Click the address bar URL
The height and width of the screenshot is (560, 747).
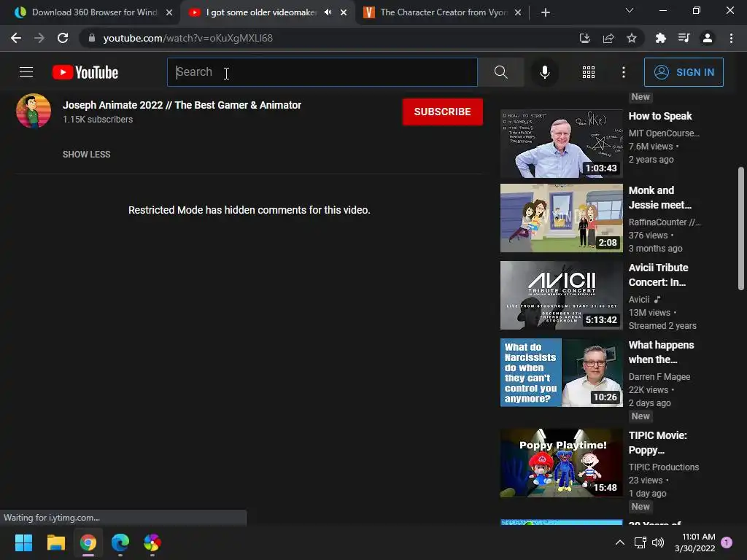coord(187,38)
